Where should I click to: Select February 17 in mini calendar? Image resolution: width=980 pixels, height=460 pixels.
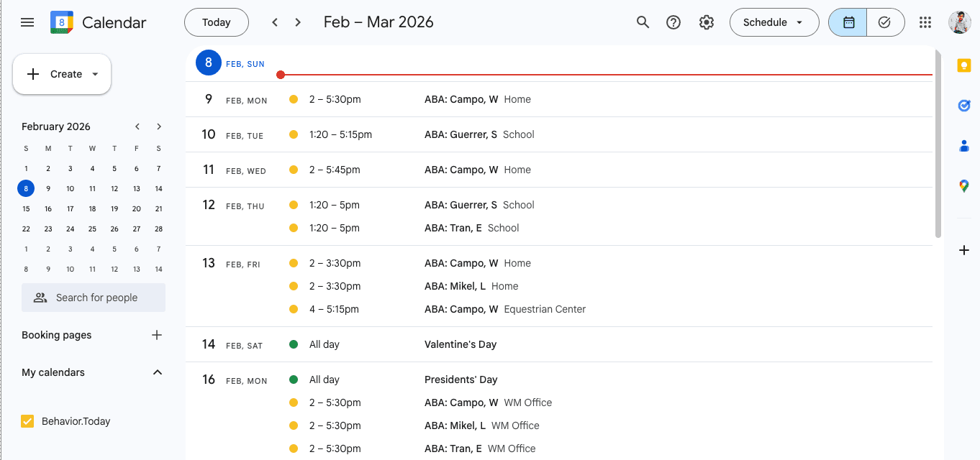tap(71, 209)
